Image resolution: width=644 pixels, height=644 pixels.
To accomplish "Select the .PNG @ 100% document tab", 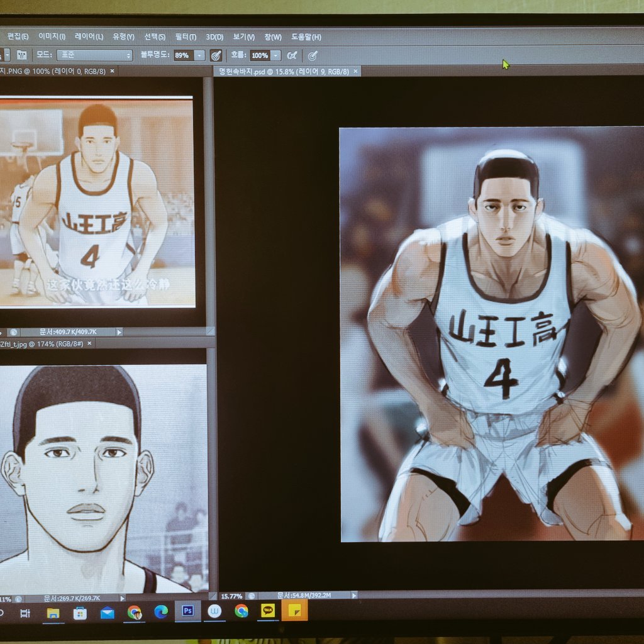I will tap(53, 71).
